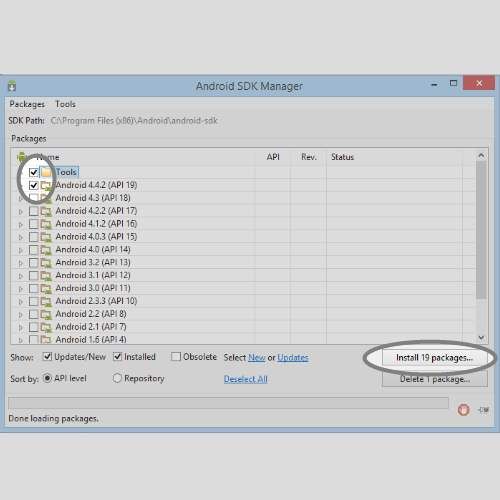Expand the Android 3.2 (API 13) node
Screen dimensions: 500x500
pyautogui.click(x=21, y=263)
